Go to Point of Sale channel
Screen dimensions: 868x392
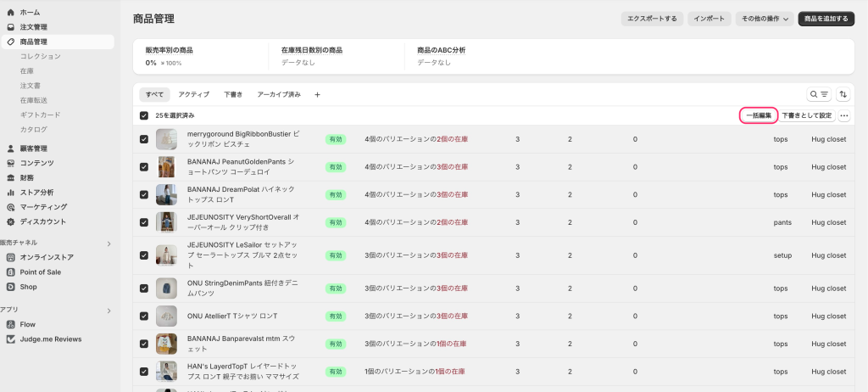tap(46, 272)
